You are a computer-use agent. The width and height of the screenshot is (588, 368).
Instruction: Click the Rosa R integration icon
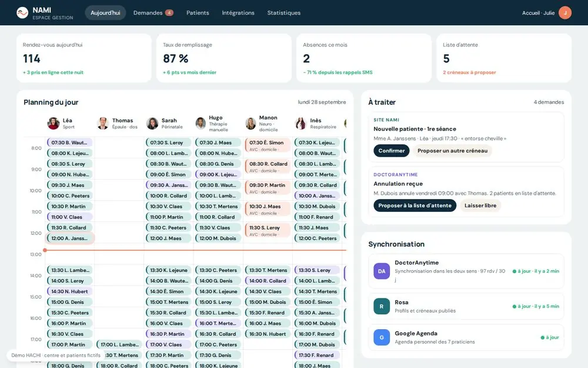[x=382, y=306]
